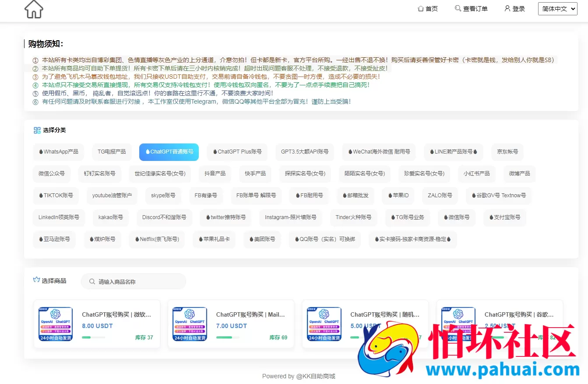Select the WeChat海外微信 耐用号 category
The height and width of the screenshot is (384, 588).
coord(379,152)
